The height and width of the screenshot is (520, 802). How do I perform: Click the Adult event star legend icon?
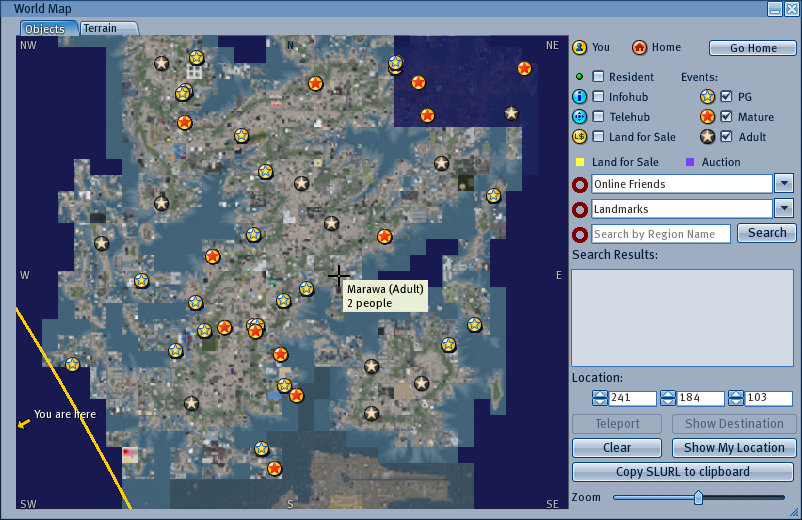[707, 137]
